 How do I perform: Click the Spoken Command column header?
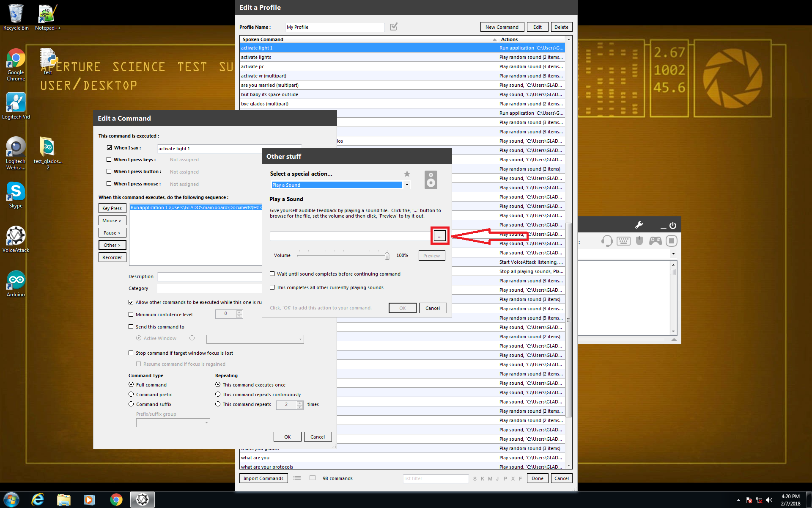(x=263, y=39)
